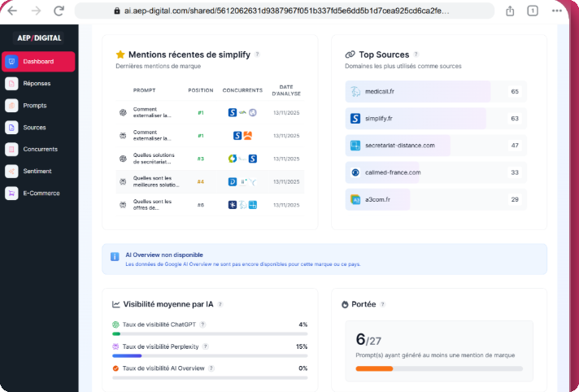Click the help icon next to Top Sources
579x392 pixels.
pos(416,54)
